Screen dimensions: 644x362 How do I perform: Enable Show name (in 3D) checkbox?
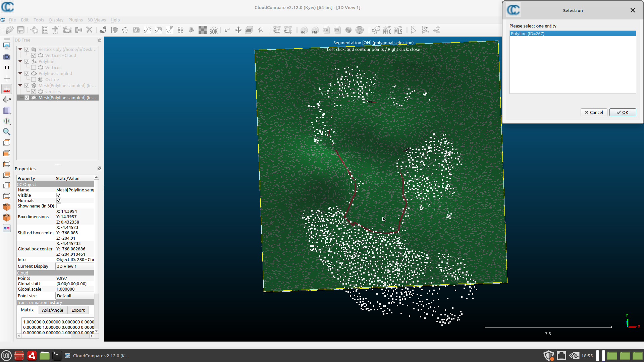coord(59,206)
